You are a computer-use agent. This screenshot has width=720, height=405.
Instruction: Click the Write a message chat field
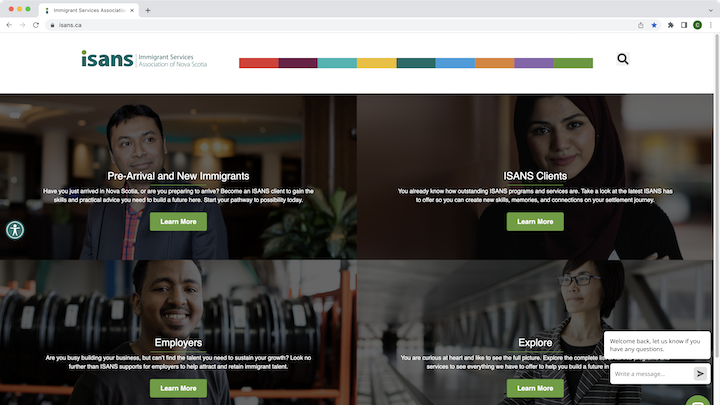pyautogui.click(x=651, y=374)
